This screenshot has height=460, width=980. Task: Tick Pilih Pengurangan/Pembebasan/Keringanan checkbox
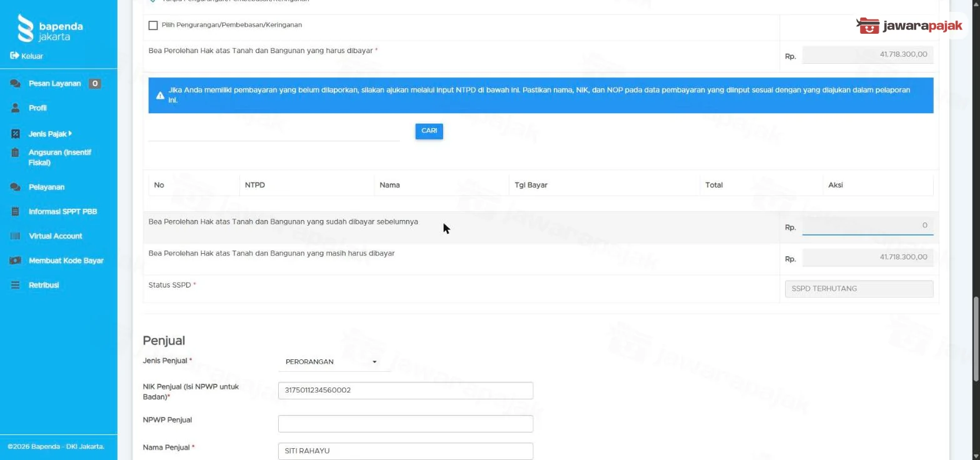153,26
